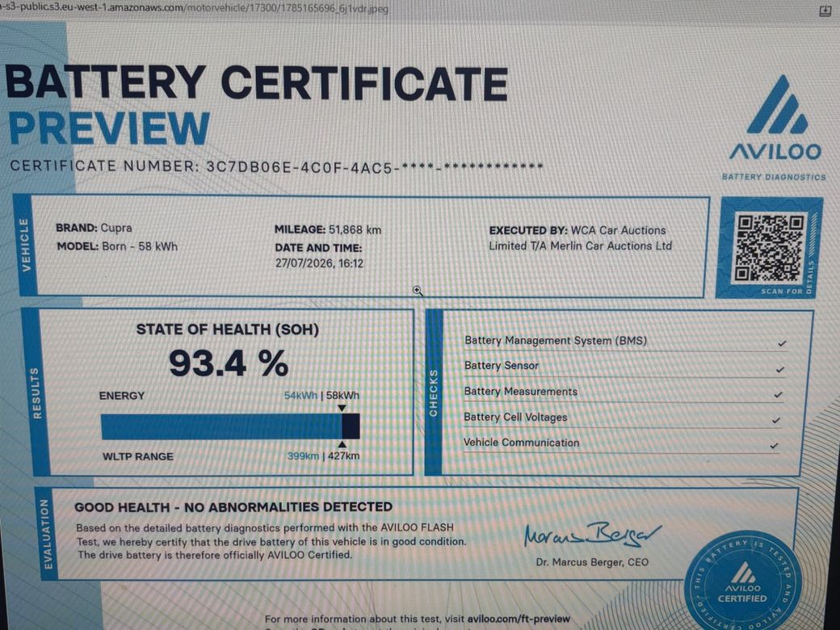The image size is (840, 630).
Task: Click the 'BATTERY CERTIFICATE' title
Action: click(x=257, y=82)
